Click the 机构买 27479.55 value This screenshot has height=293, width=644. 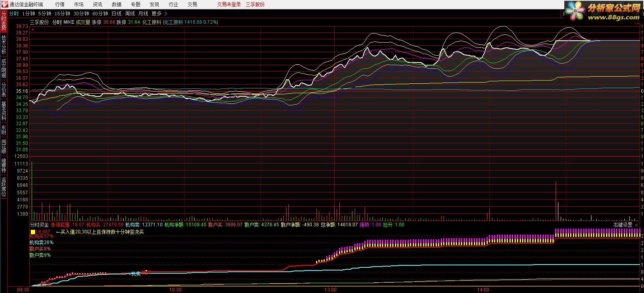point(105,225)
